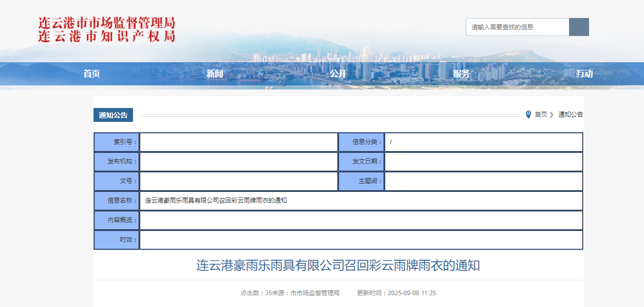Open the 服务 navigation menu item

pyautogui.click(x=461, y=74)
